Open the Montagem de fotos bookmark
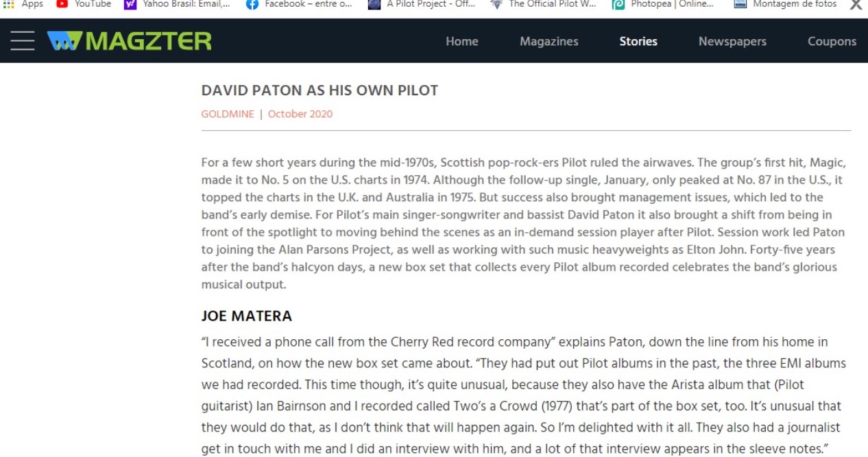This screenshot has height=457, width=868. click(x=785, y=4)
